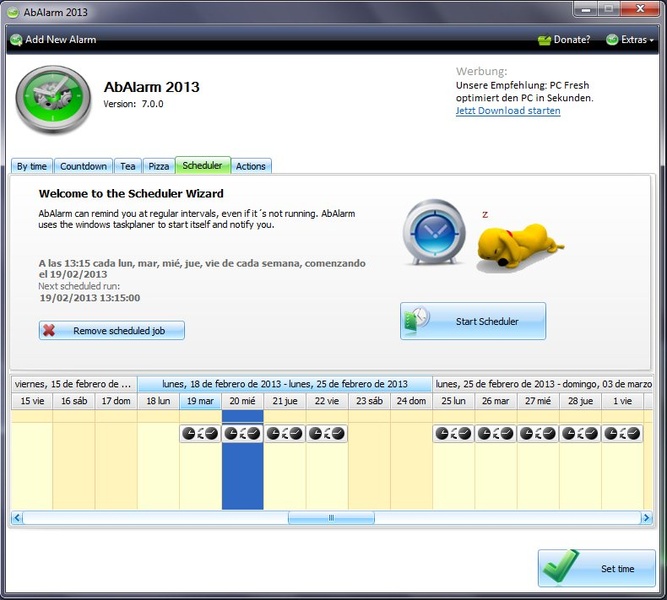Click the clock icon on Start Scheduler button
The height and width of the screenshot is (600, 667).
click(417, 320)
